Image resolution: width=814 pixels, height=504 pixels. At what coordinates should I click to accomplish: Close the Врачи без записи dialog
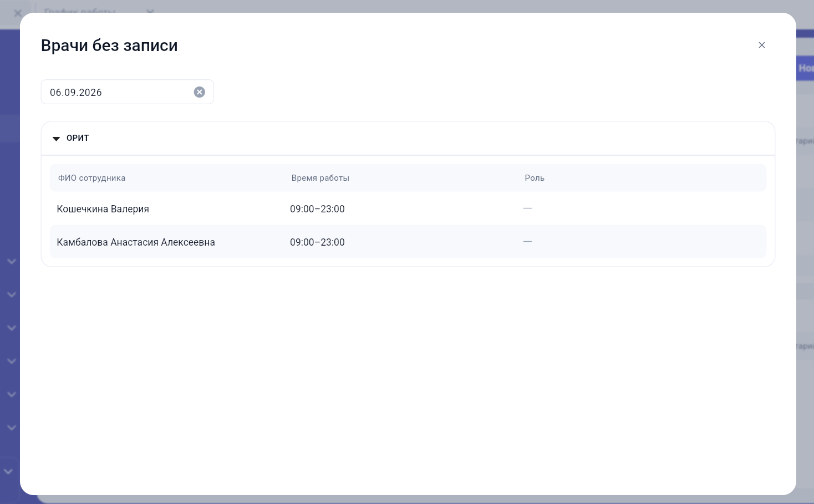point(762,45)
